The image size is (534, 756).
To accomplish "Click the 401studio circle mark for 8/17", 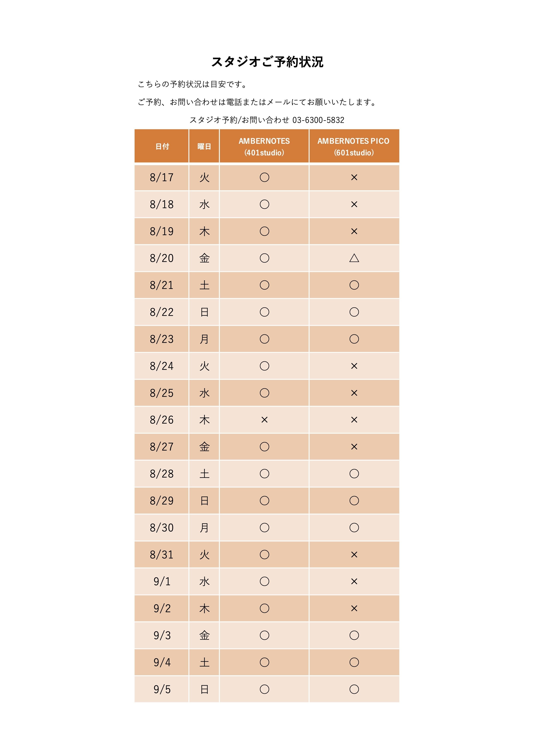I will tap(264, 178).
